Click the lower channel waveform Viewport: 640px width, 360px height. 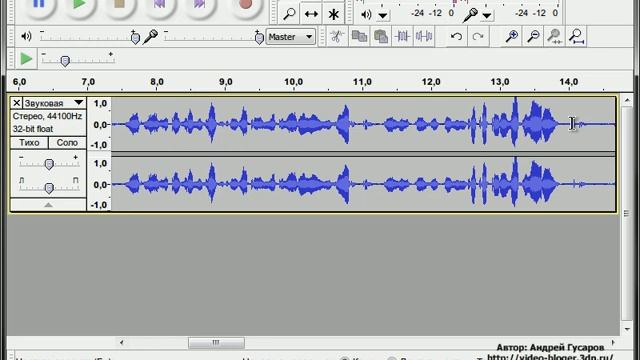(363, 184)
